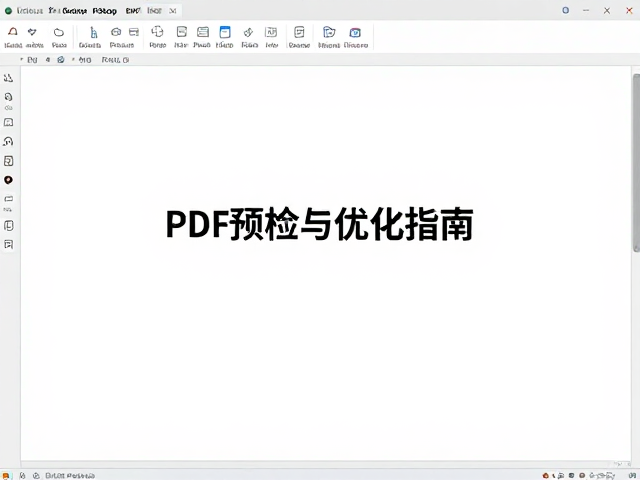Click the bottommost icon in the left sidebar
The height and width of the screenshot is (480, 640).
[8, 244]
